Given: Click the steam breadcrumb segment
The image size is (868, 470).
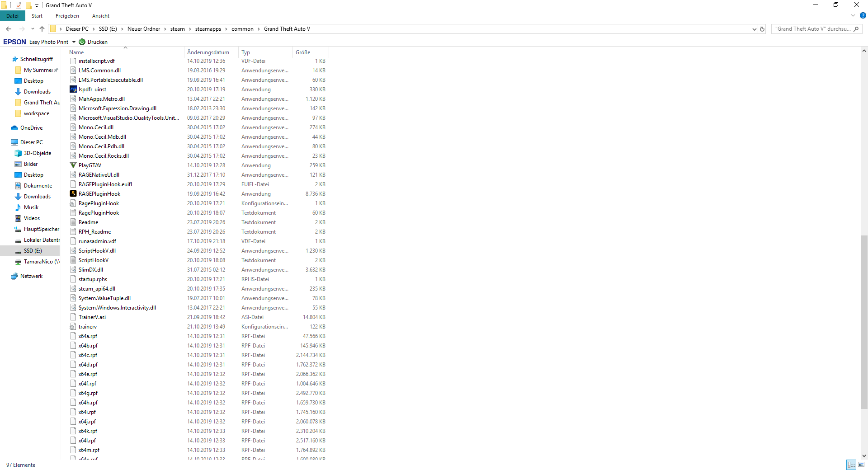Looking at the screenshot, I should (x=178, y=29).
